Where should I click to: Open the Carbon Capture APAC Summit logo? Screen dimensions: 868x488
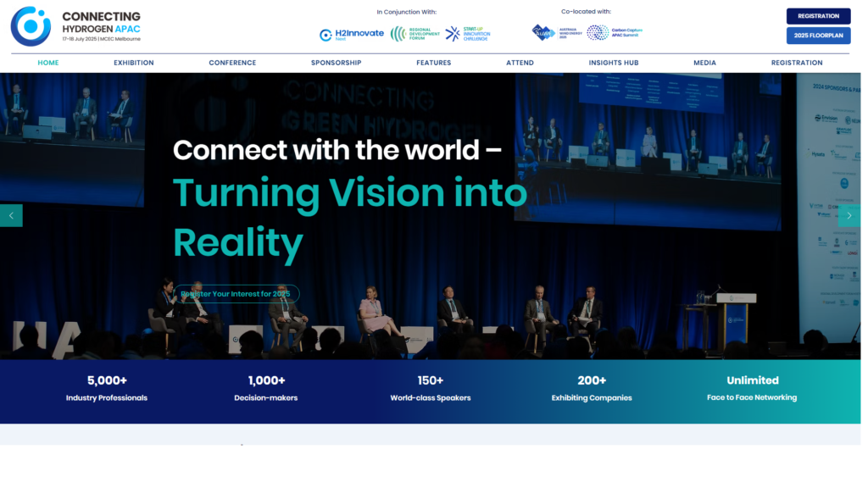[x=615, y=33]
